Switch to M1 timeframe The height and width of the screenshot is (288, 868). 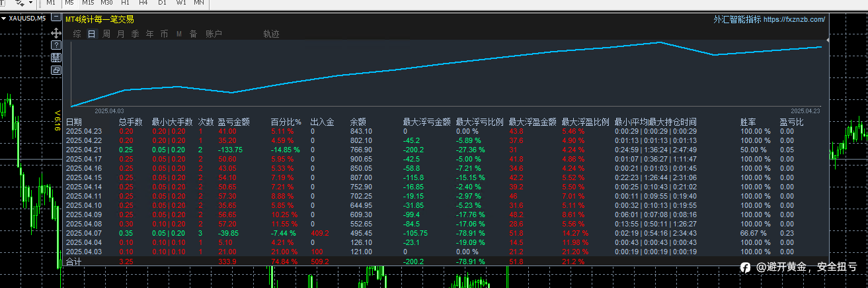(52, 3)
